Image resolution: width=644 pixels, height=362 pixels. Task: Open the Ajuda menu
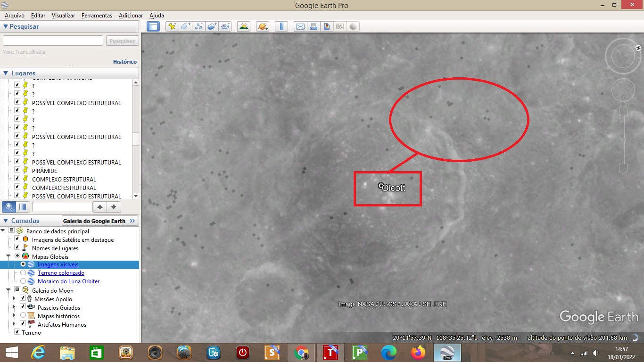point(157,16)
